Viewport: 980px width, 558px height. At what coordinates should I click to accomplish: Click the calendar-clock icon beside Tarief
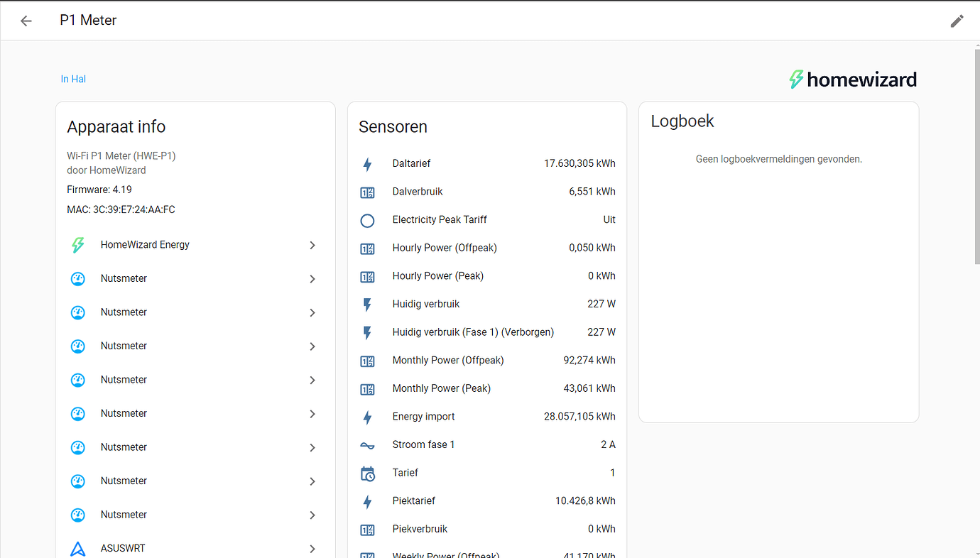coord(367,473)
